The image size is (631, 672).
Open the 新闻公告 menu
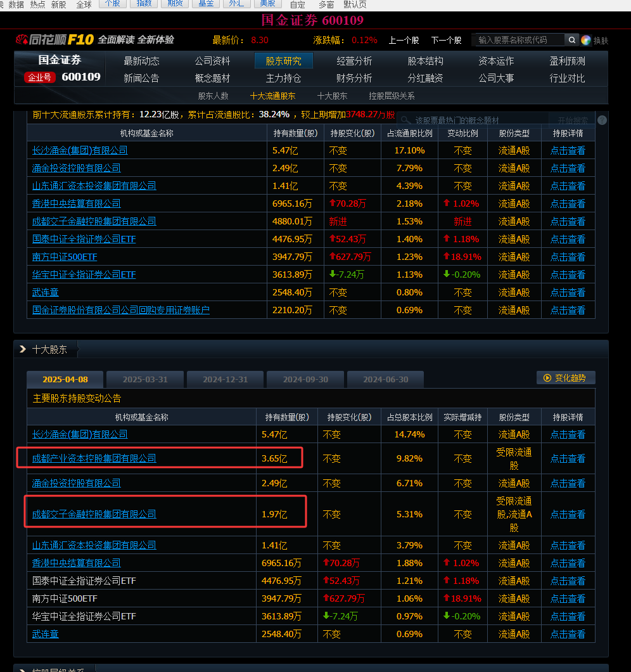coord(141,79)
